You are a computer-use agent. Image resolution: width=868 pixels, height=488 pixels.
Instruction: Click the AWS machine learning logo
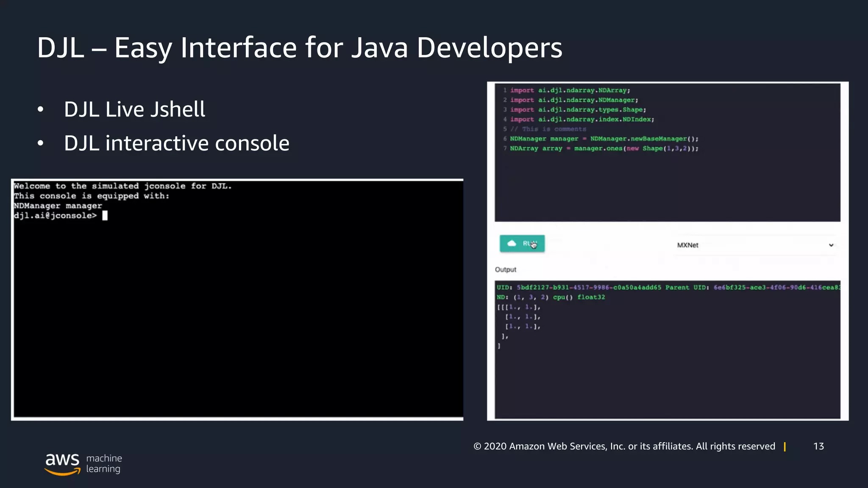(x=83, y=464)
